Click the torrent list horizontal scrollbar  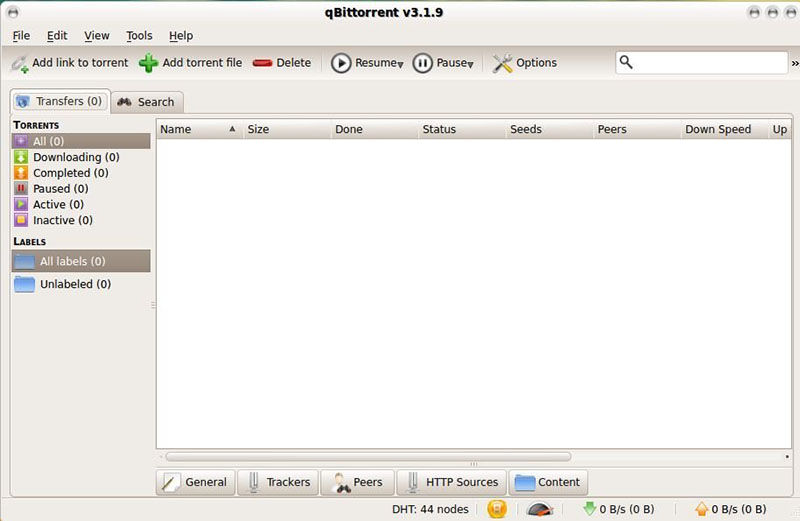pyautogui.click(x=368, y=456)
